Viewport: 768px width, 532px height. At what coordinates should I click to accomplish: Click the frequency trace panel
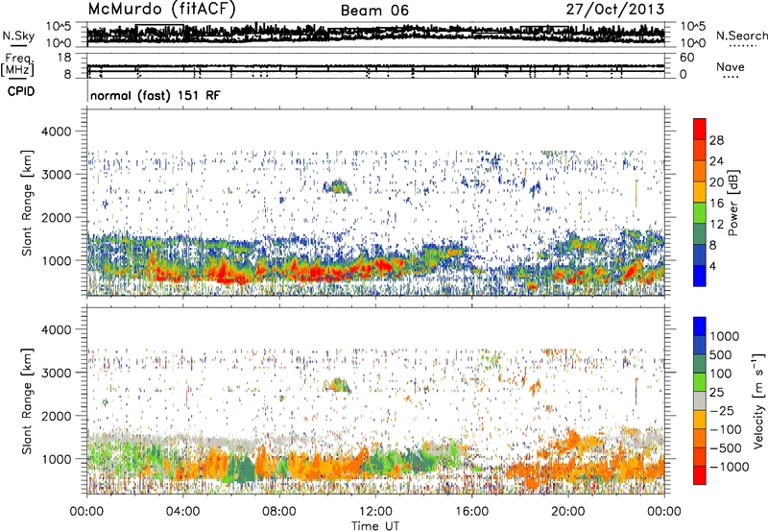click(x=375, y=65)
